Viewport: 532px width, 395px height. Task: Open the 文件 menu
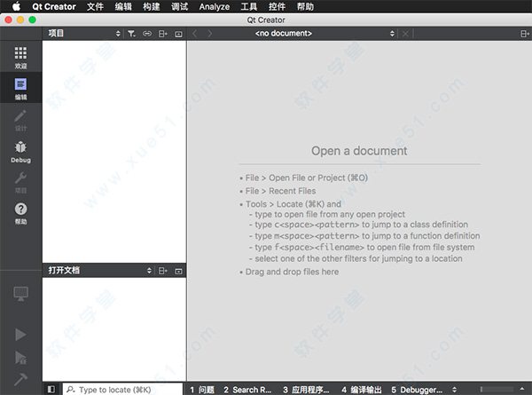pyautogui.click(x=95, y=6)
